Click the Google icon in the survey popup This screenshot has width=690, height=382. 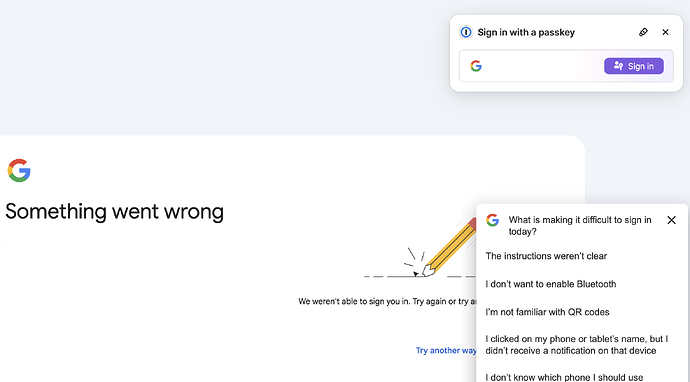click(x=492, y=220)
